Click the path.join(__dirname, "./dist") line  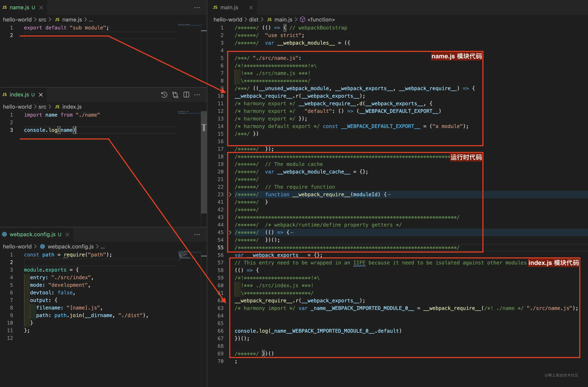pyautogui.click(x=92, y=315)
